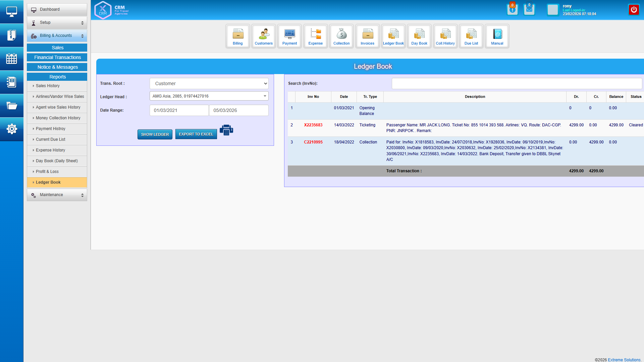Expand the Maintenance menu section
Image resolution: width=644 pixels, height=362 pixels.
pyautogui.click(x=57, y=195)
